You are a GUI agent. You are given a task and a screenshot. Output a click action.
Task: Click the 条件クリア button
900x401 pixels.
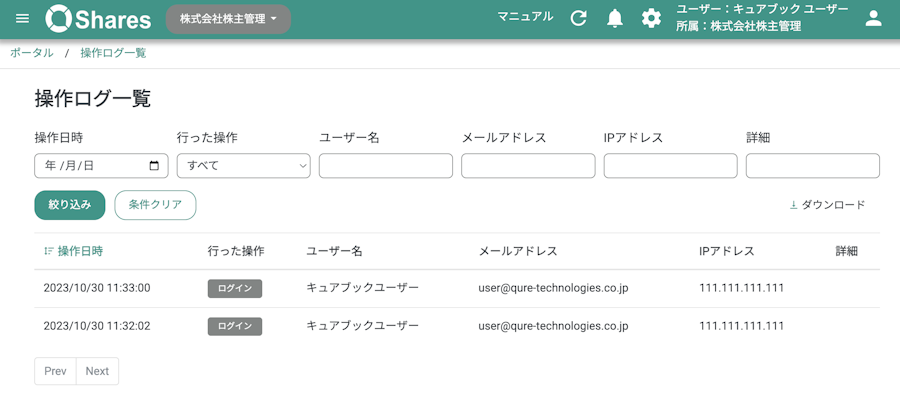(x=156, y=205)
